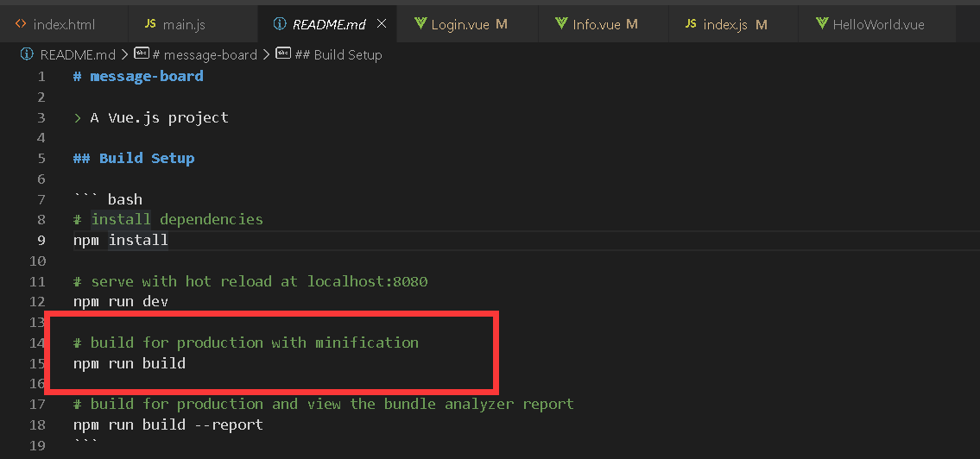Click the info icon on README.md tab

point(280,24)
